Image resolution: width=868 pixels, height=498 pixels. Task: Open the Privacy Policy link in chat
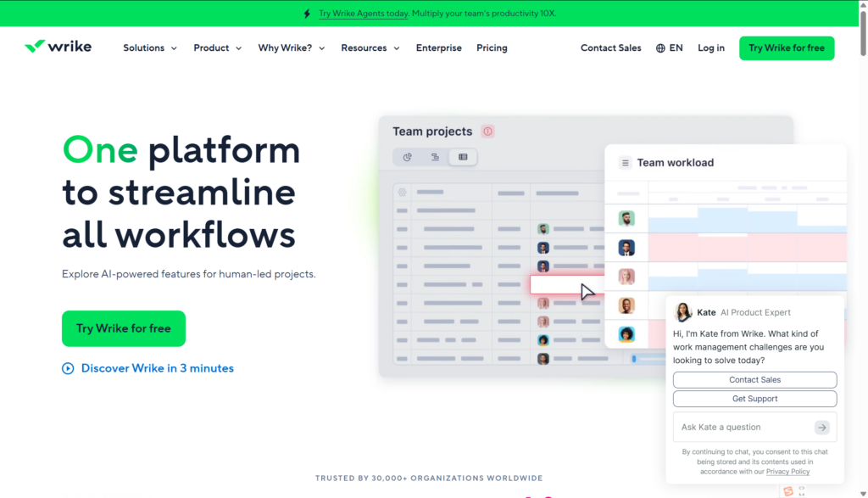coord(788,472)
